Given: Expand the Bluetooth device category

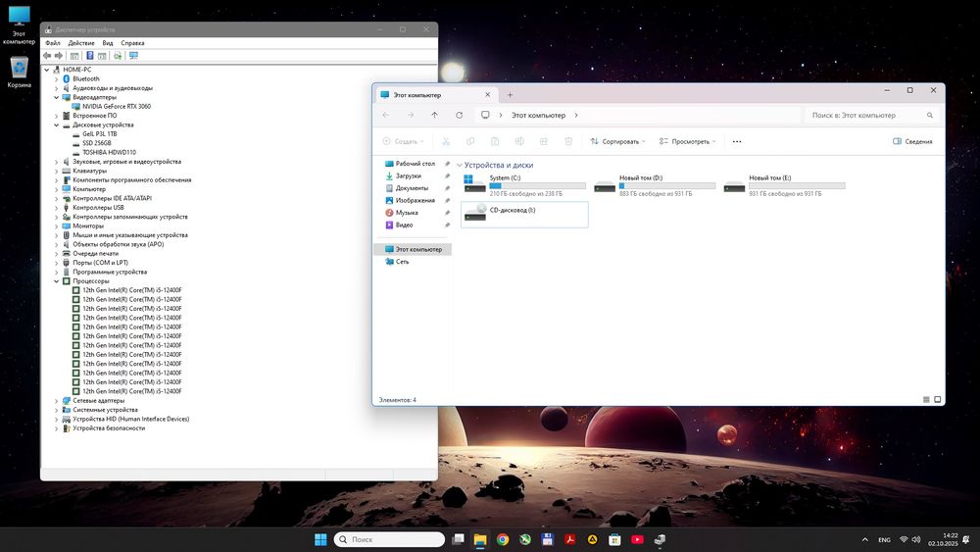Looking at the screenshot, I should pyautogui.click(x=56, y=78).
